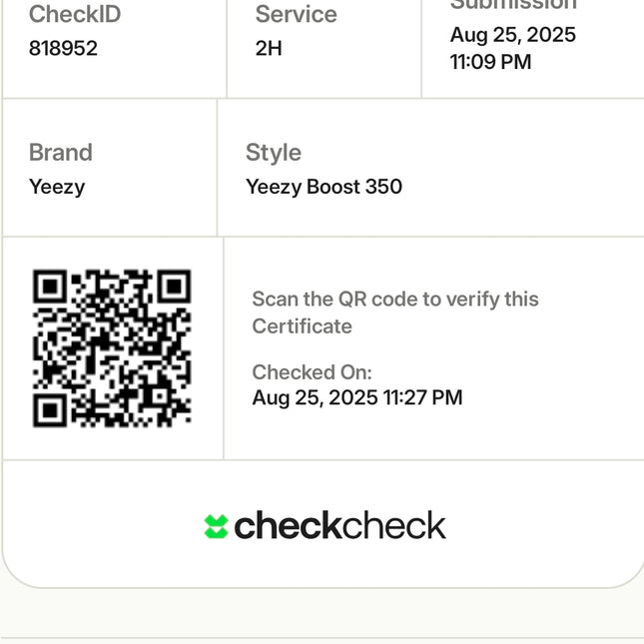This screenshot has height=644, width=644.
Task: Click the 'Scan the QR code' instruction line
Action: point(394,300)
